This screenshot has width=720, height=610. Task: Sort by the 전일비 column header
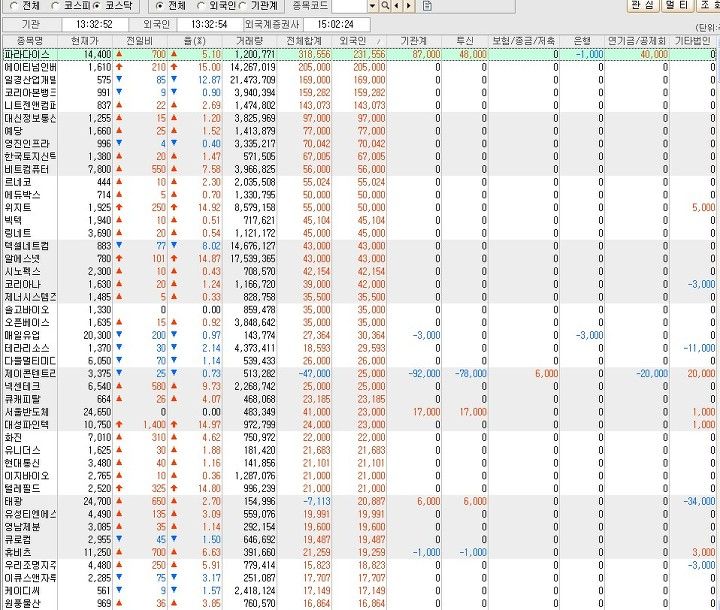pos(140,41)
